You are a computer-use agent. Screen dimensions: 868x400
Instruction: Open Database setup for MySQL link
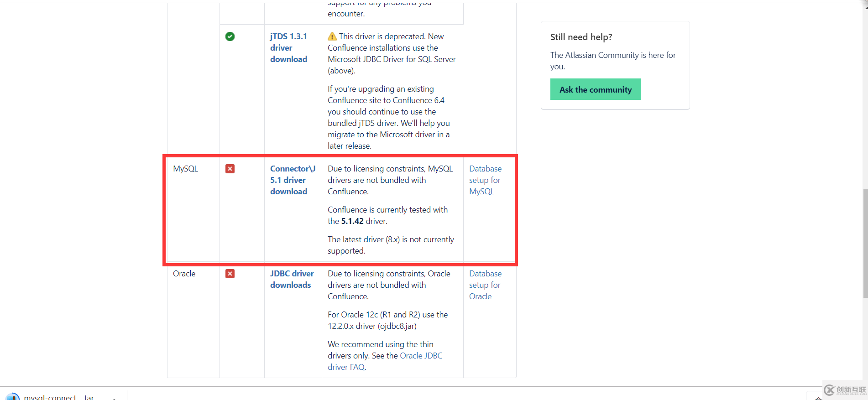click(x=485, y=180)
